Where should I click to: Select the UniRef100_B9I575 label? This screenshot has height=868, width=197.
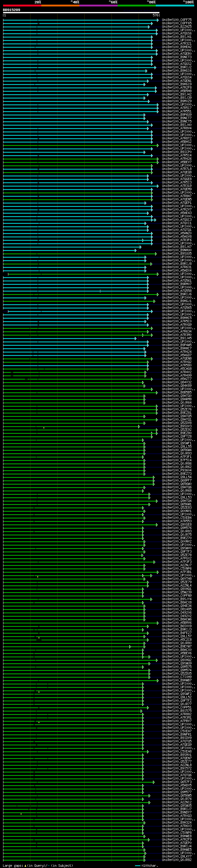tap(177, 711)
